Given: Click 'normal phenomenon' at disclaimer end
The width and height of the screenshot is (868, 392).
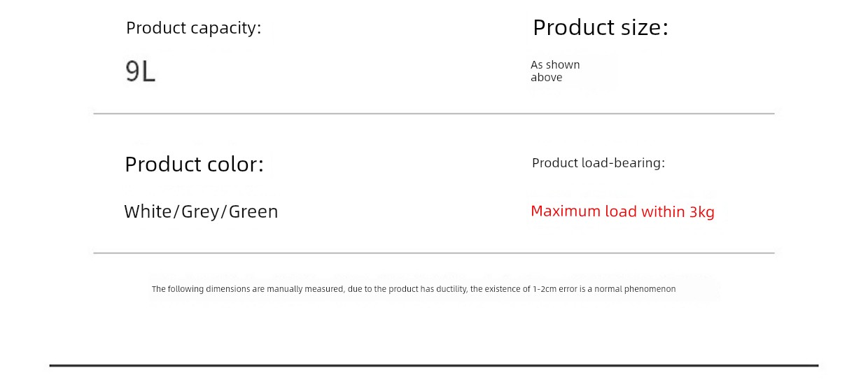Looking at the screenshot, I should [635, 289].
